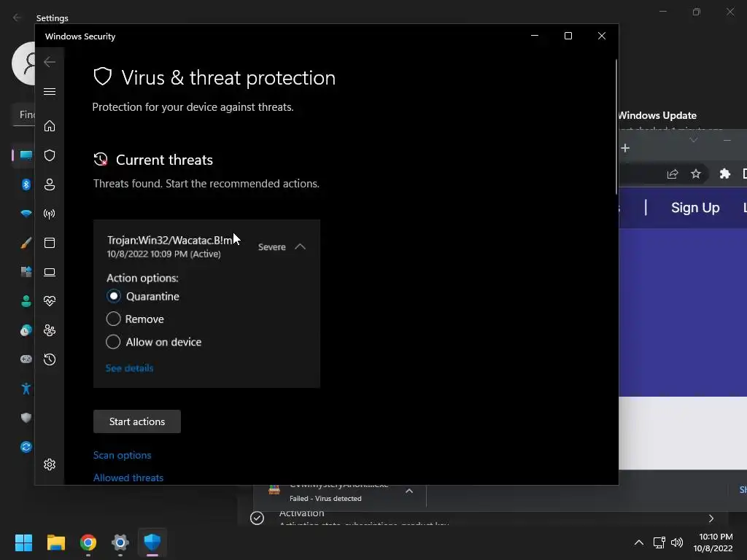
Task: Bookmark page with Chrome star icon
Action: (x=696, y=174)
